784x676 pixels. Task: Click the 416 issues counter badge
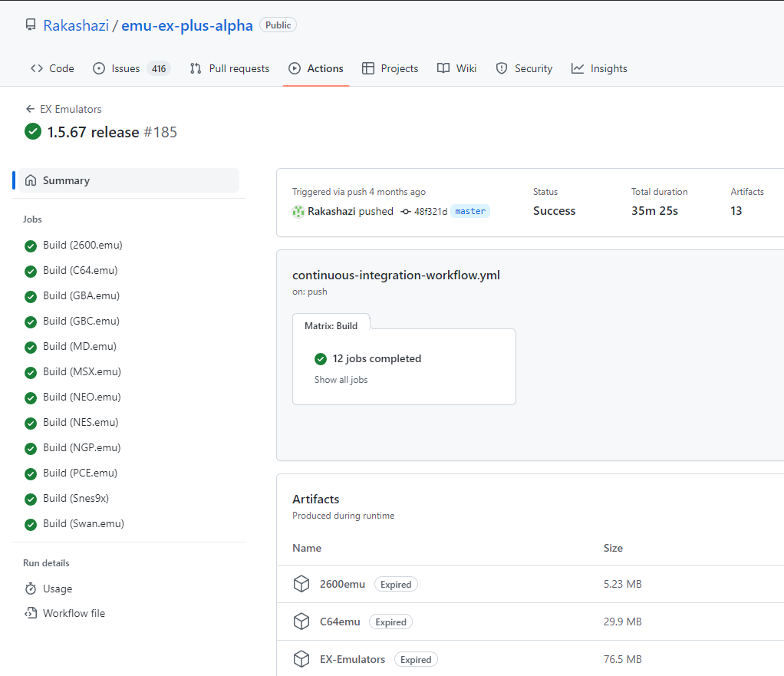pyautogui.click(x=159, y=68)
